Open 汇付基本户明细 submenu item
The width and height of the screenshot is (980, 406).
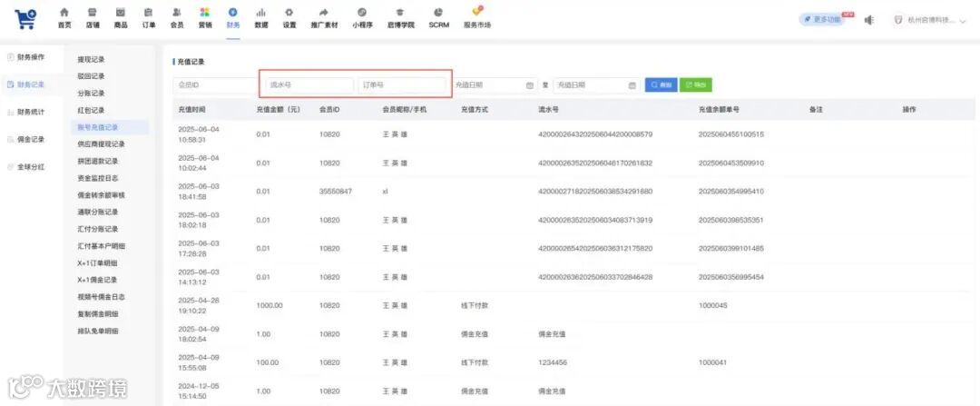click(102, 246)
